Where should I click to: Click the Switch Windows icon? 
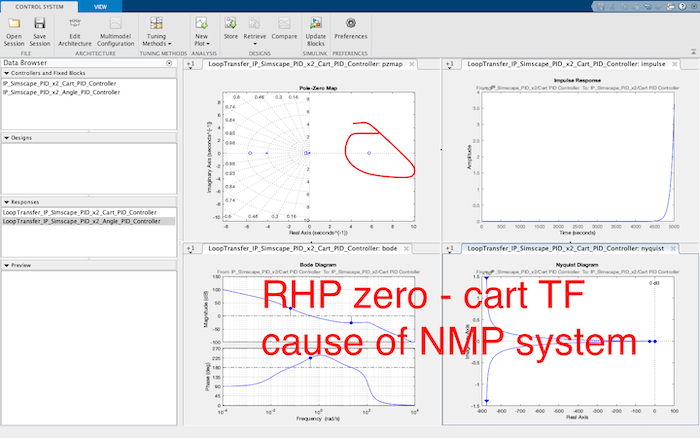click(x=671, y=6)
